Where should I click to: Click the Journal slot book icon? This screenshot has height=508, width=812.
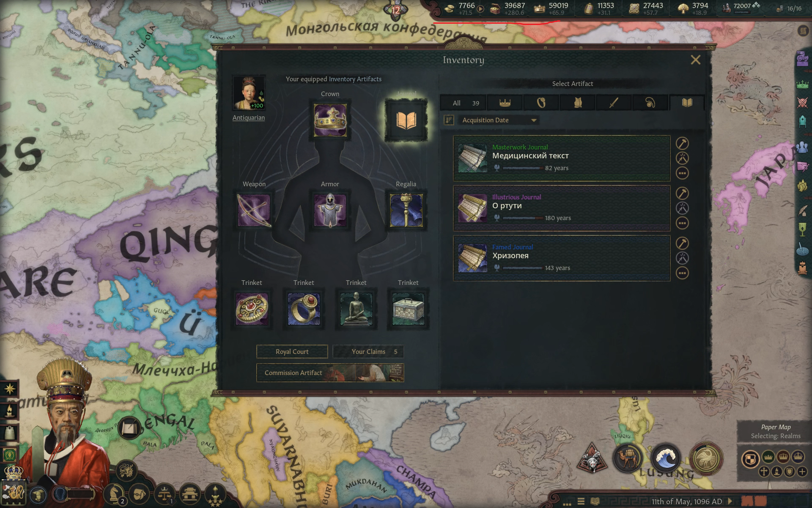tap(406, 120)
